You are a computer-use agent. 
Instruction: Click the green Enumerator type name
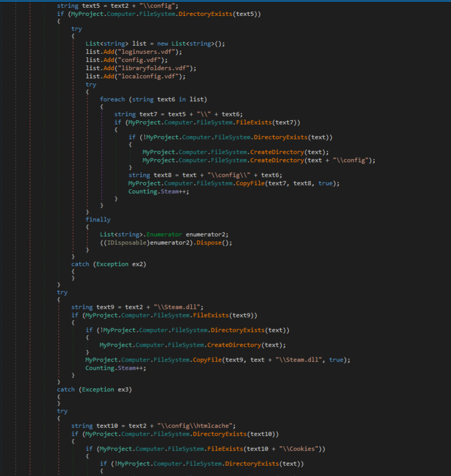point(164,235)
